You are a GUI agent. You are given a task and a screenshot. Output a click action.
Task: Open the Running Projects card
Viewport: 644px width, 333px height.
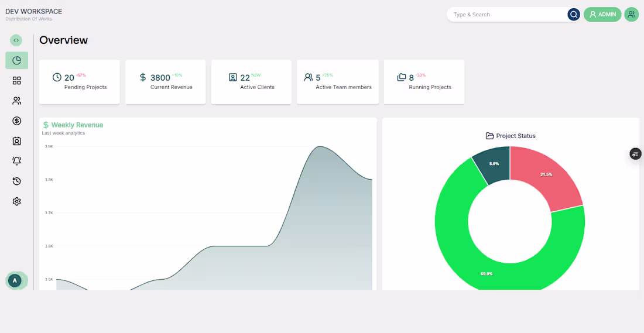pos(424,82)
